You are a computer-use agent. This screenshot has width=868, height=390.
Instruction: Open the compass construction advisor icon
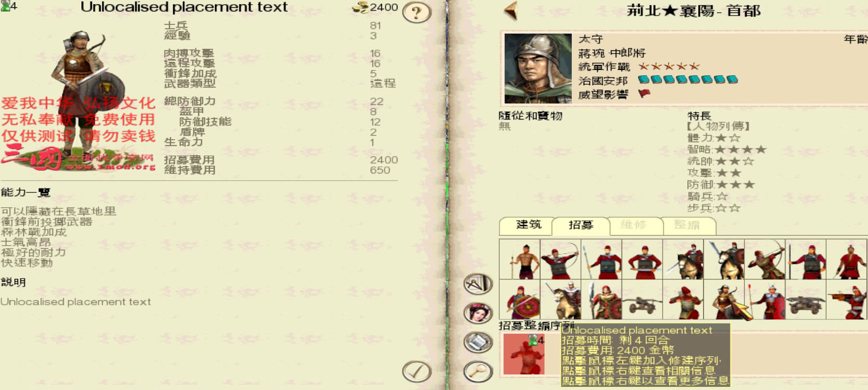coord(478,284)
